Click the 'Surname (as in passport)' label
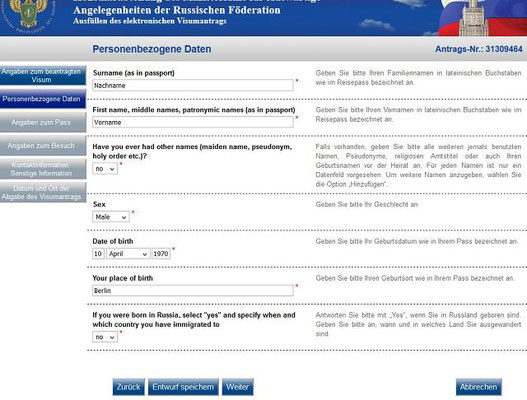The height and width of the screenshot is (400, 527). click(x=134, y=73)
